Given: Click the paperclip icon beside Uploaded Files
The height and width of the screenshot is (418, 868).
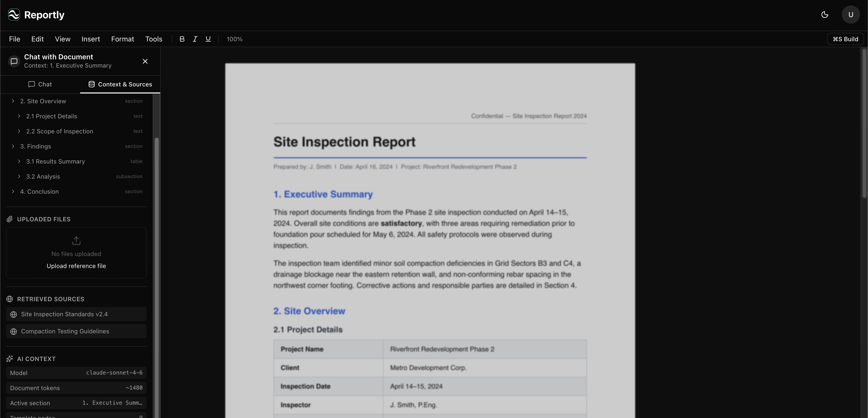Looking at the screenshot, I should pos(10,219).
